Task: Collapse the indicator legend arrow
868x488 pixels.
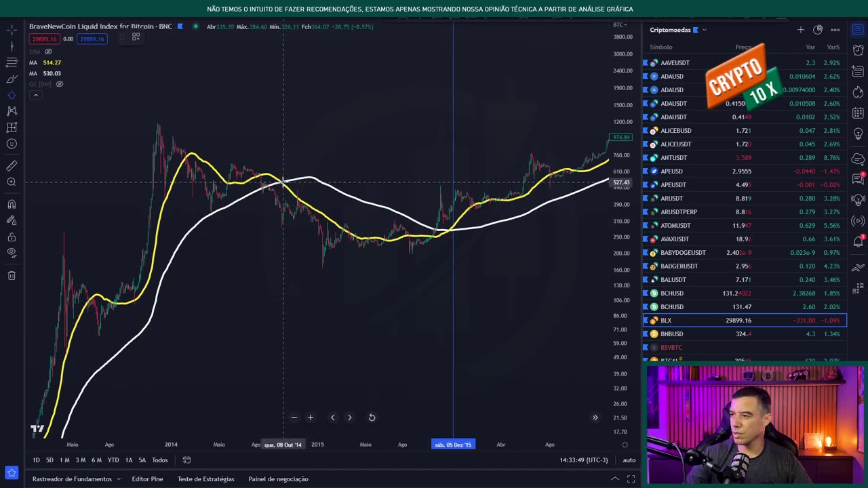Action: 36,95
